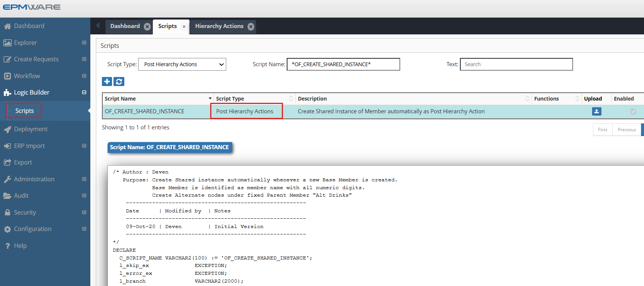This screenshot has height=286, width=644.
Task: Toggle the Enabled checkbox for the script
Action: tap(633, 111)
